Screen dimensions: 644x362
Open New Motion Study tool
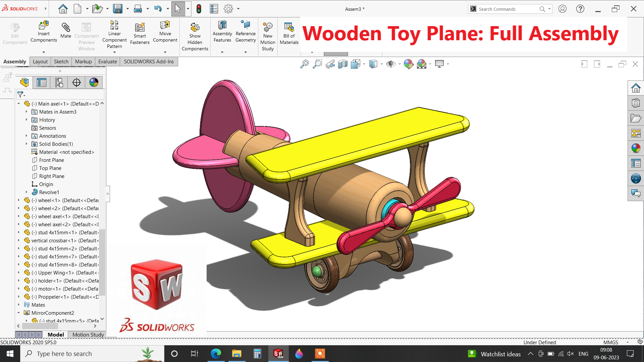(x=268, y=27)
